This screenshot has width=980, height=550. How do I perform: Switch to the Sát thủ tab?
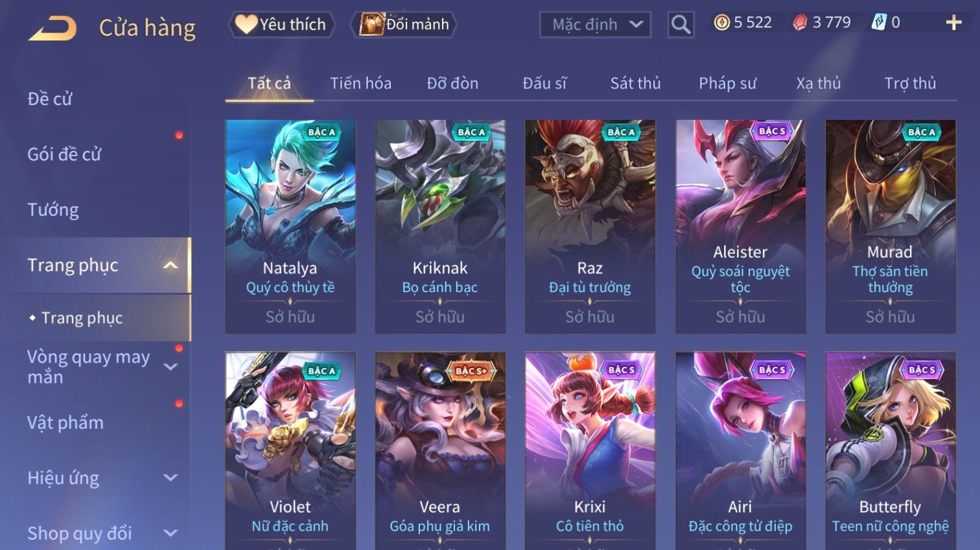(635, 84)
